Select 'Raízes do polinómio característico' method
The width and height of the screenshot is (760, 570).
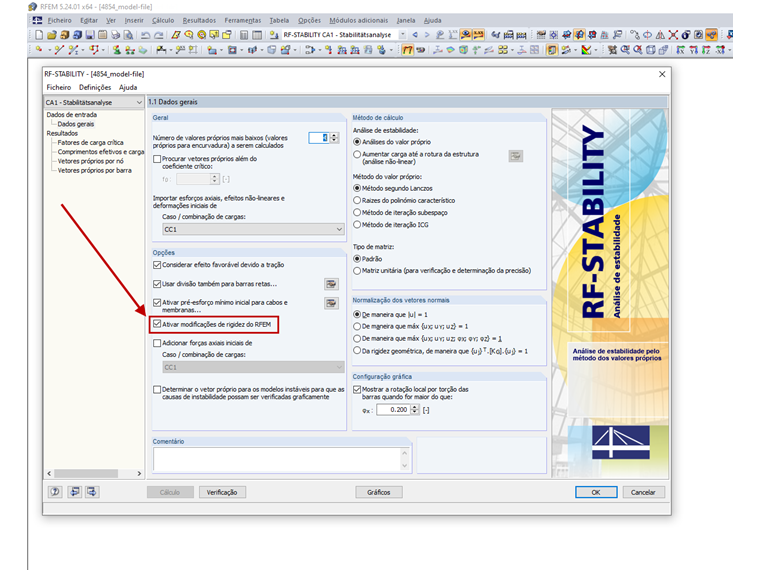tap(357, 200)
